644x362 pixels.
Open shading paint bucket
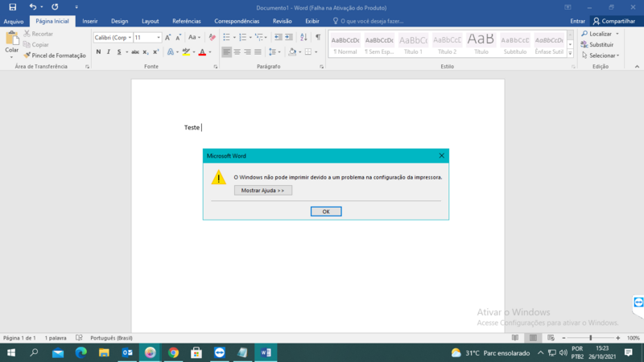tap(292, 51)
